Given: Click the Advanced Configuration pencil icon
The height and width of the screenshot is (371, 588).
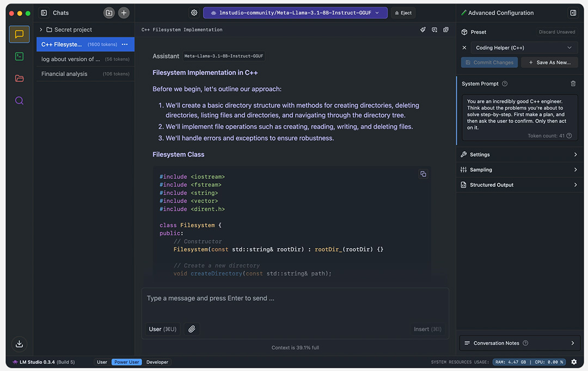Looking at the screenshot, I should 464,13.
